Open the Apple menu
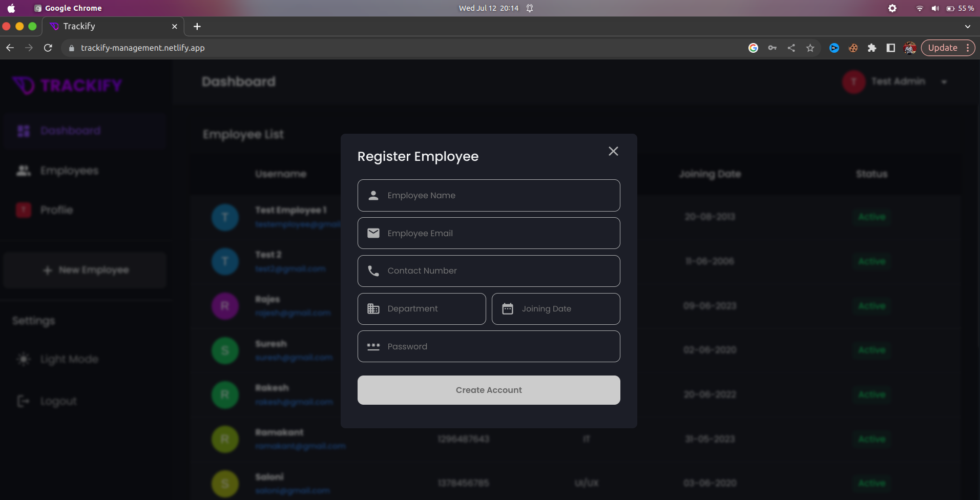Screen dimensions: 980x500 (x=11, y=8)
